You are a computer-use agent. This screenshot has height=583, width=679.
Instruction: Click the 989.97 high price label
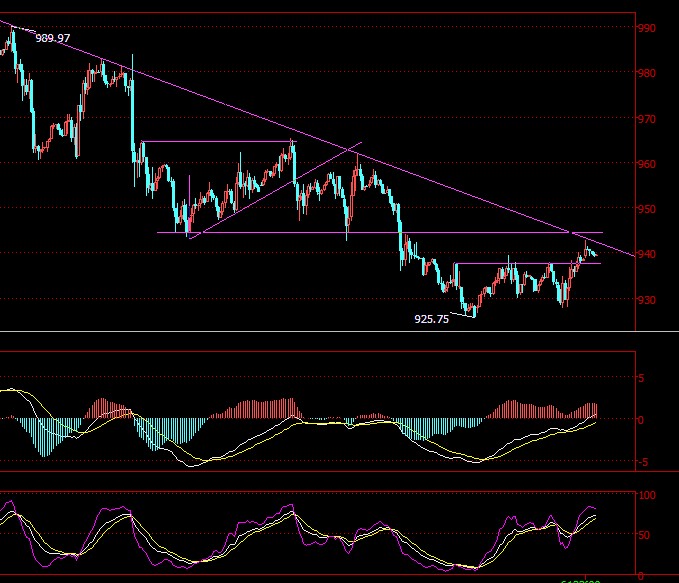[x=52, y=38]
